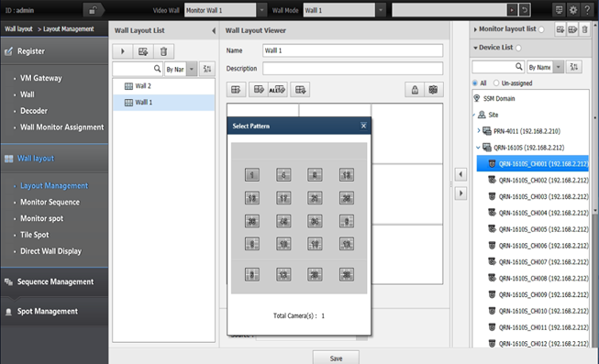599x364 pixels.
Task: Select QRN-1610S_CH005 camera
Action: (x=538, y=229)
